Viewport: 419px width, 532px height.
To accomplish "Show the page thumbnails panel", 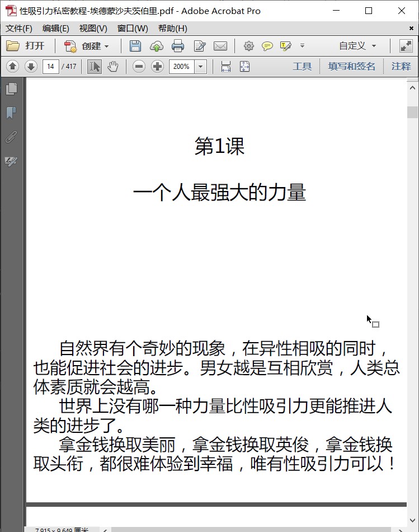I will click(x=11, y=89).
